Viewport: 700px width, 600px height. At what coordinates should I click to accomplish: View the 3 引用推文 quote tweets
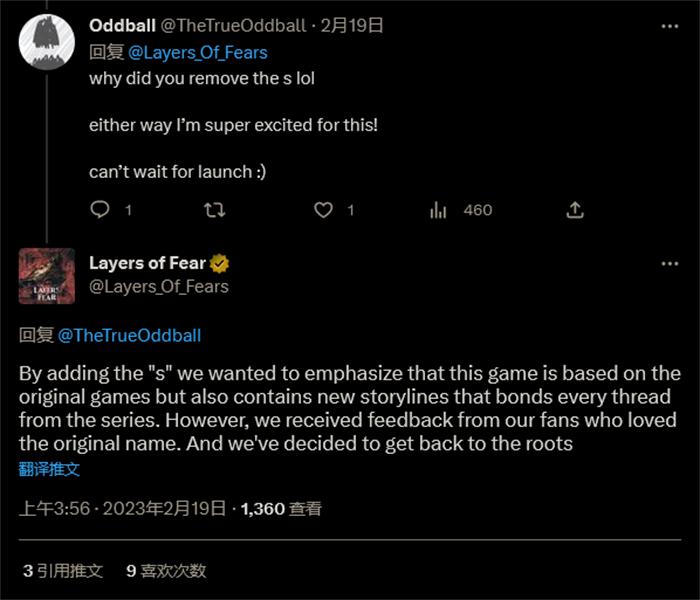pyautogui.click(x=63, y=571)
